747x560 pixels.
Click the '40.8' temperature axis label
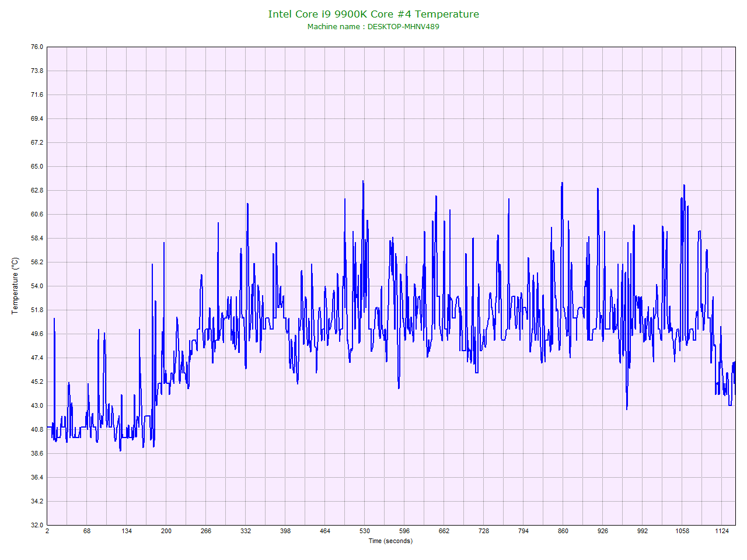pyautogui.click(x=37, y=429)
